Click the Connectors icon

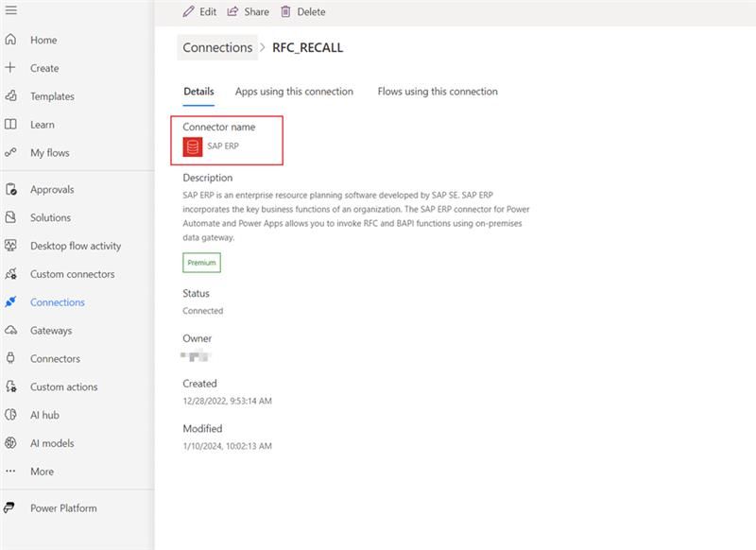click(x=10, y=358)
